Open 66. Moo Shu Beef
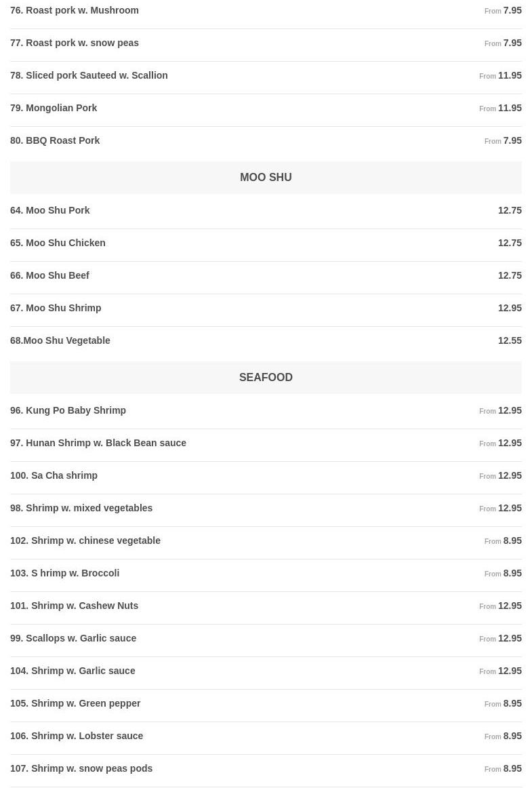The image size is (532, 788). click(49, 276)
